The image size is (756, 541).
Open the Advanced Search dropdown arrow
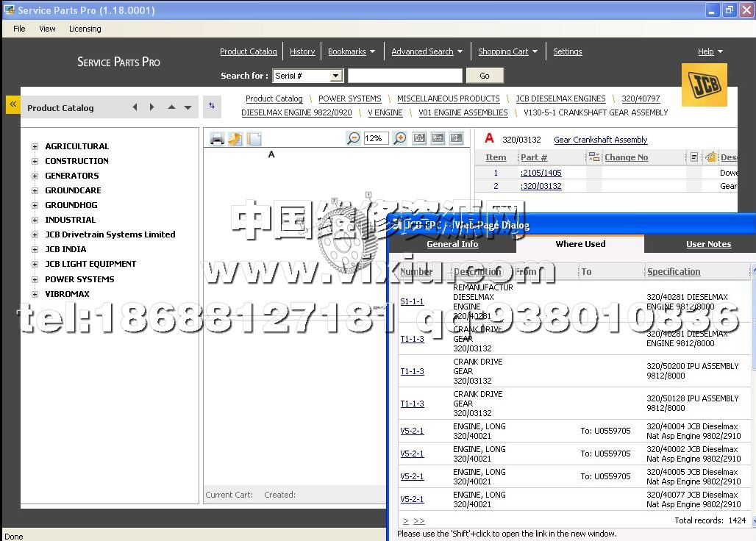click(460, 51)
